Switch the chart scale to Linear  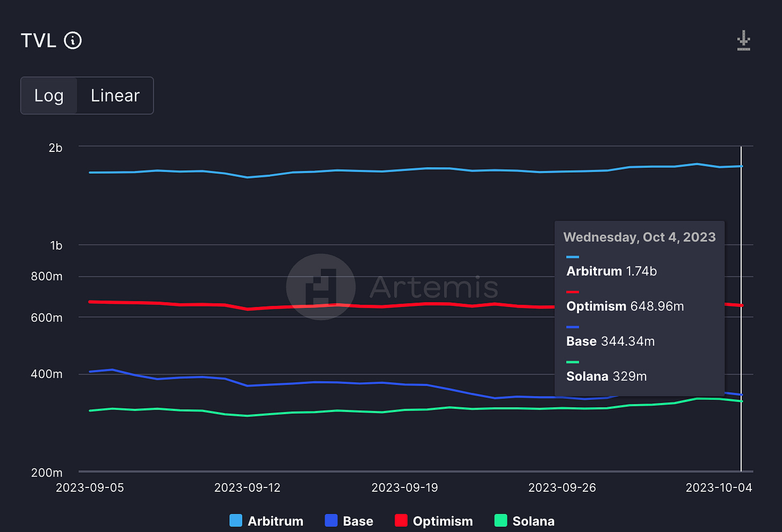[115, 96]
